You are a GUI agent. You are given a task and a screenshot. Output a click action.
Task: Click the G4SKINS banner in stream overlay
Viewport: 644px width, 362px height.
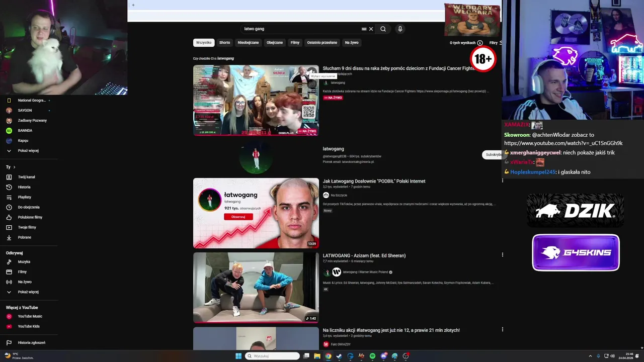[576, 252]
